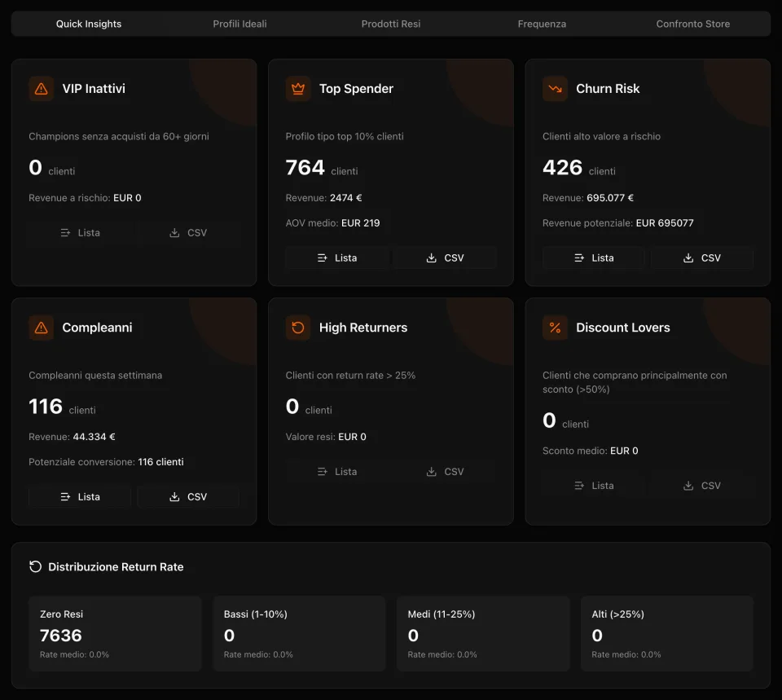Image resolution: width=782 pixels, height=700 pixels.
Task: Select the Frequenza tab
Action: tap(543, 24)
